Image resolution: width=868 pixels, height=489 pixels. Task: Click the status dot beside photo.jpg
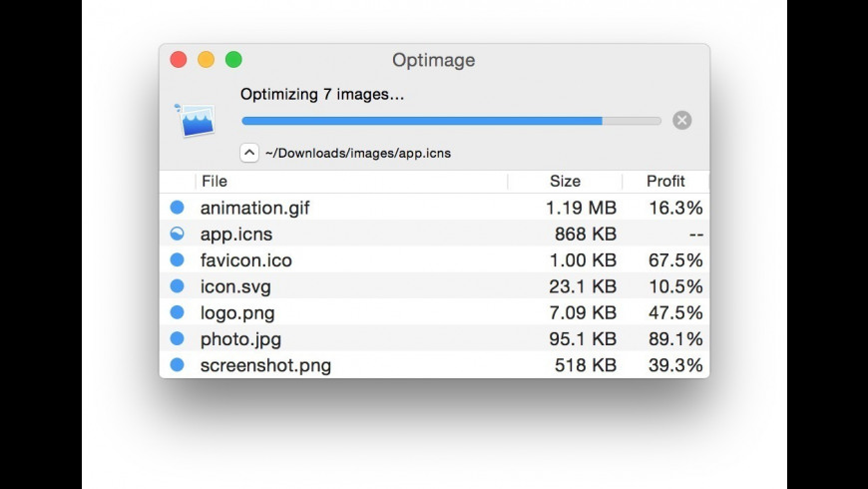click(x=178, y=338)
